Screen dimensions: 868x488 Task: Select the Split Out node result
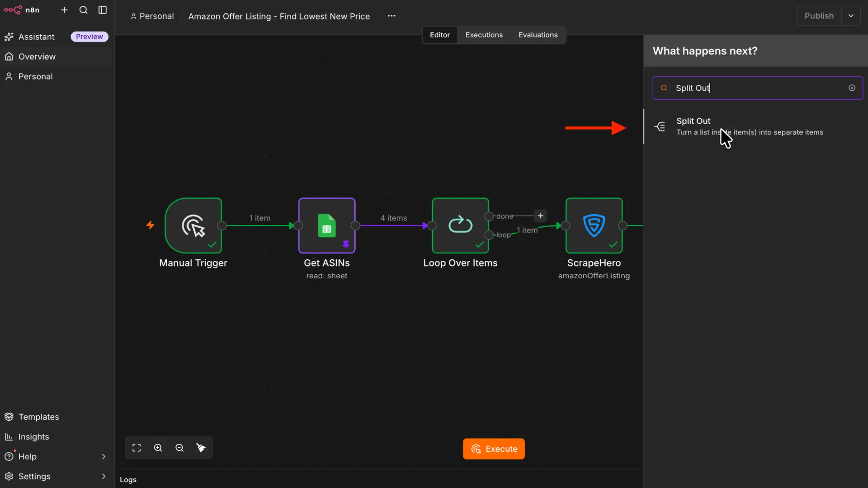pyautogui.click(x=755, y=127)
